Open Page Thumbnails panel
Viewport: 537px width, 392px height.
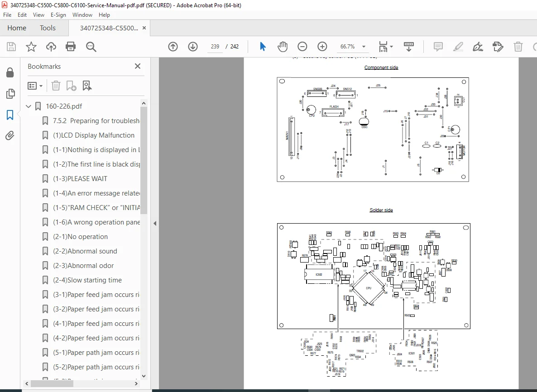click(x=10, y=93)
